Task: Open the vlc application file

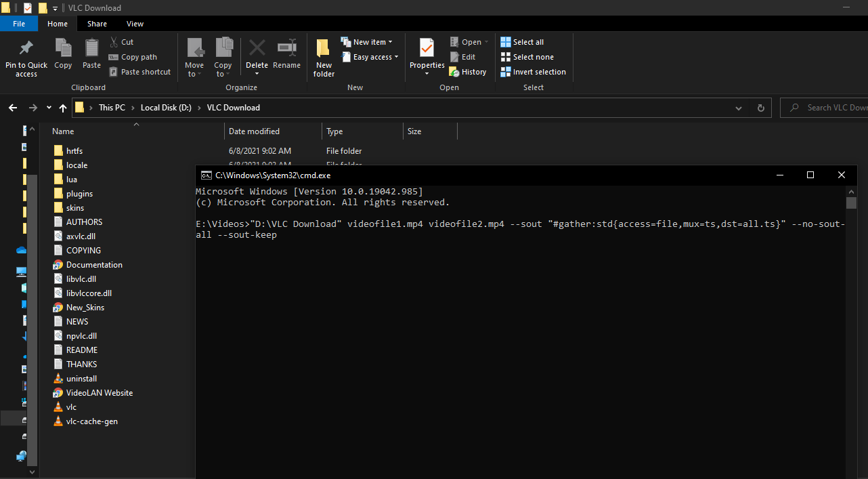Action: point(71,407)
